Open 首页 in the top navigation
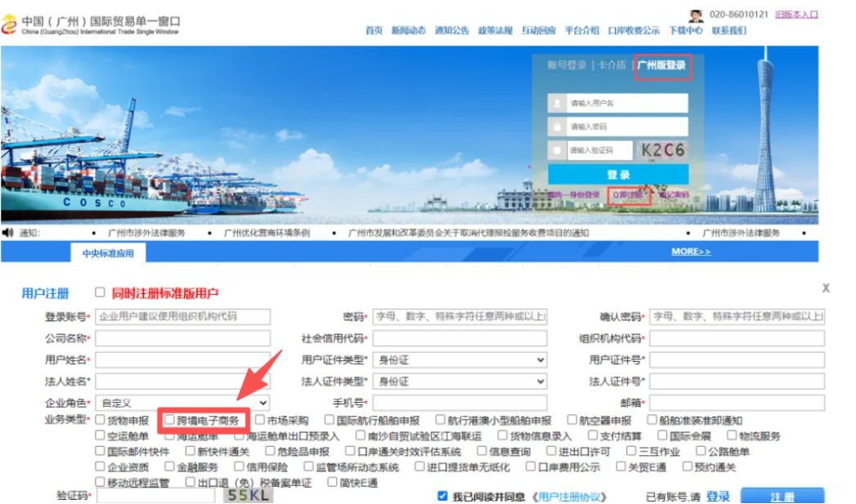Image resolution: width=856 pixels, height=504 pixels. (374, 30)
